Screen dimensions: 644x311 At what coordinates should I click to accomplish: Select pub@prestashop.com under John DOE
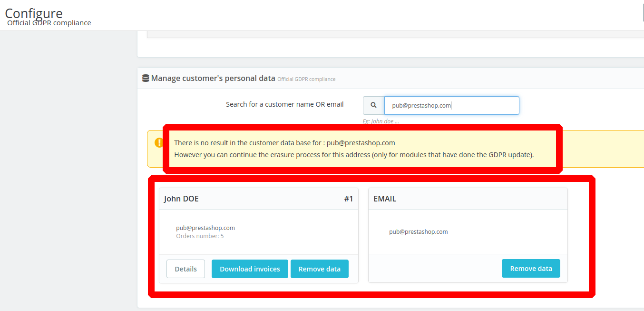tap(205, 228)
